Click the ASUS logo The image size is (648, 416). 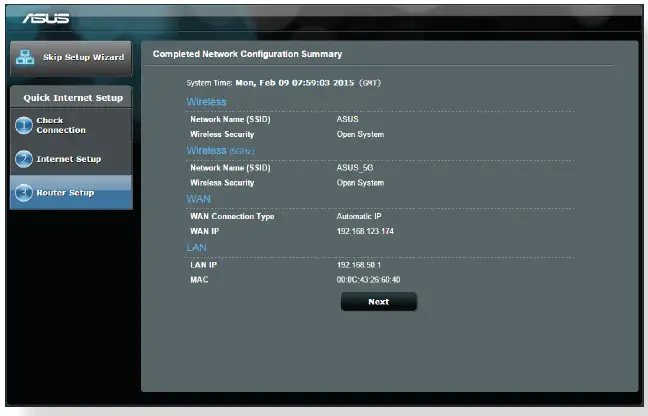coord(46,18)
